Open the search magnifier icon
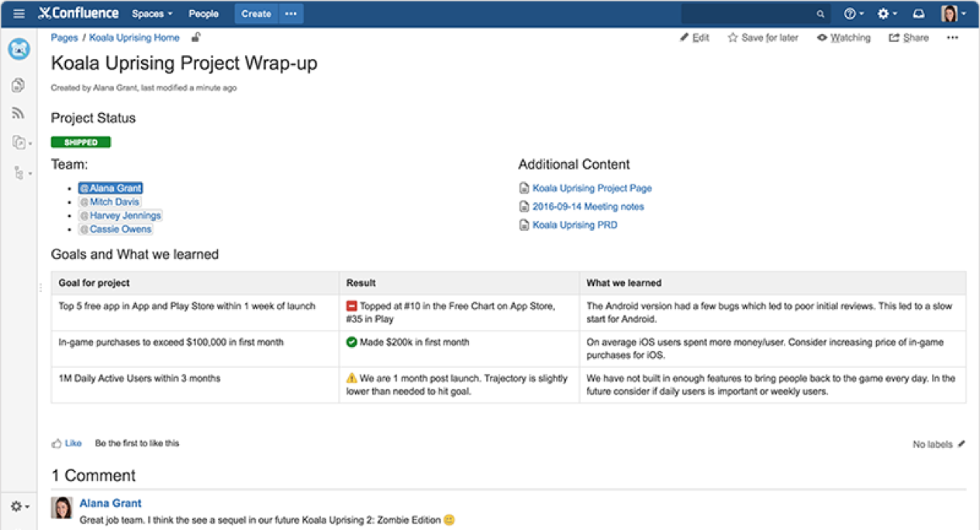The width and height of the screenshot is (980, 530). tap(820, 13)
